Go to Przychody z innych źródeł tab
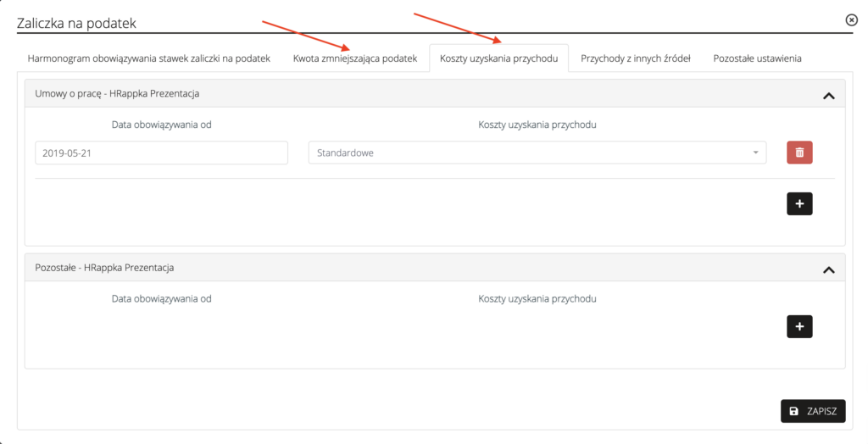 pos(636,58)
